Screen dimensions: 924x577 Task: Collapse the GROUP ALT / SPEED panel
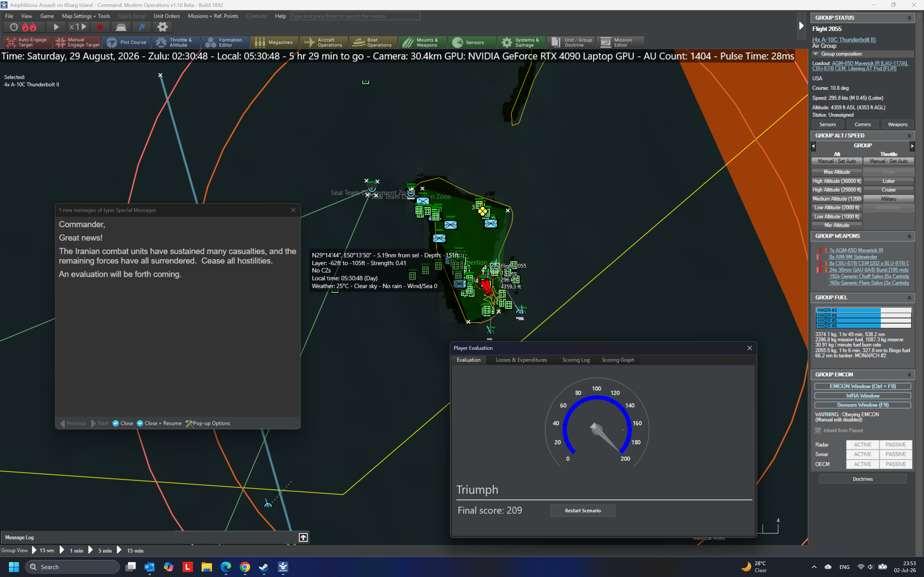pos(909,136)
